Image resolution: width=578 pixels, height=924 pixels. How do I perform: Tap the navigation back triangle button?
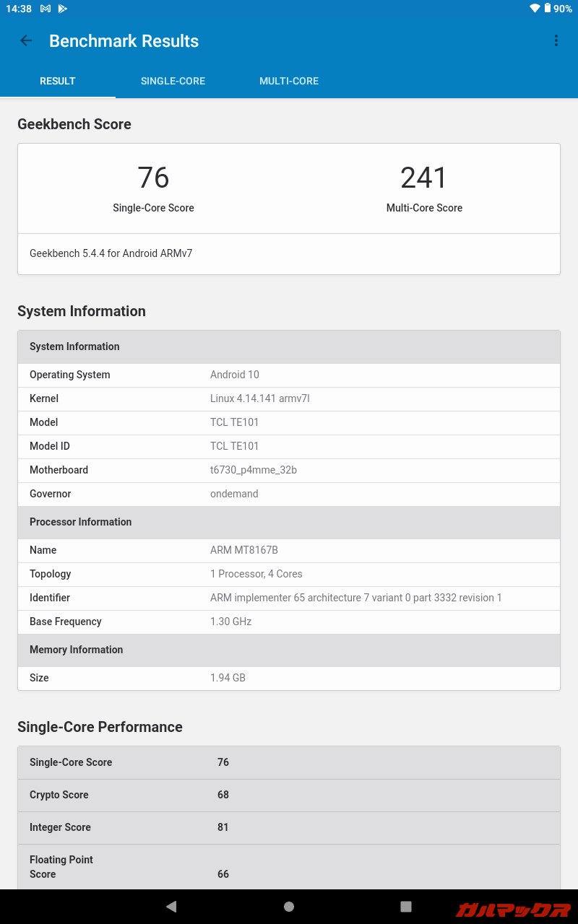(171, 906)
